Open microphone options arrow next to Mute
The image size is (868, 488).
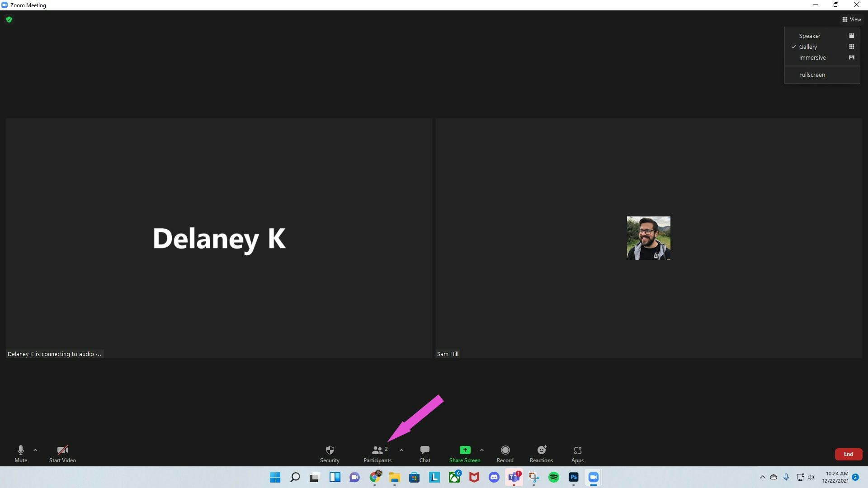35,450
